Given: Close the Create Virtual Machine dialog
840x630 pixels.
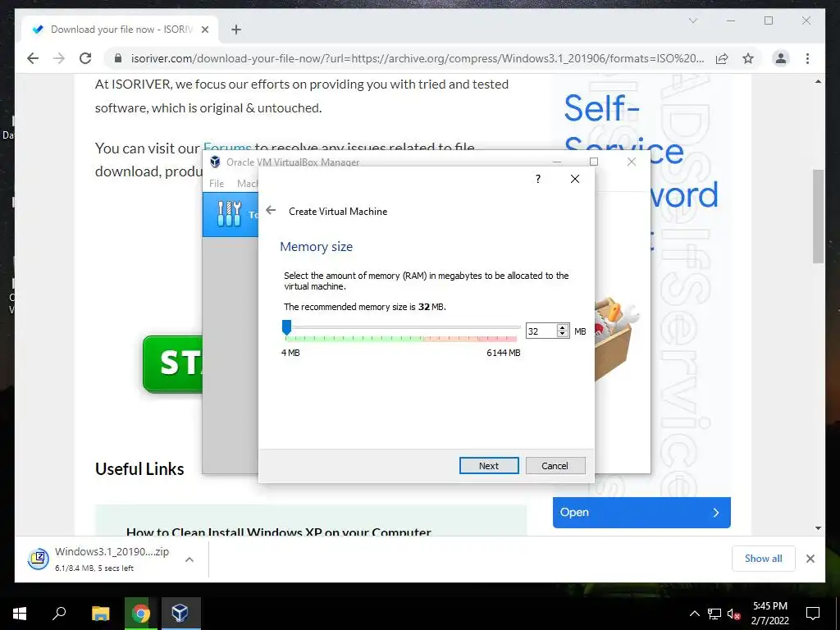Looking at the screenshot, I should coord(575,179).
